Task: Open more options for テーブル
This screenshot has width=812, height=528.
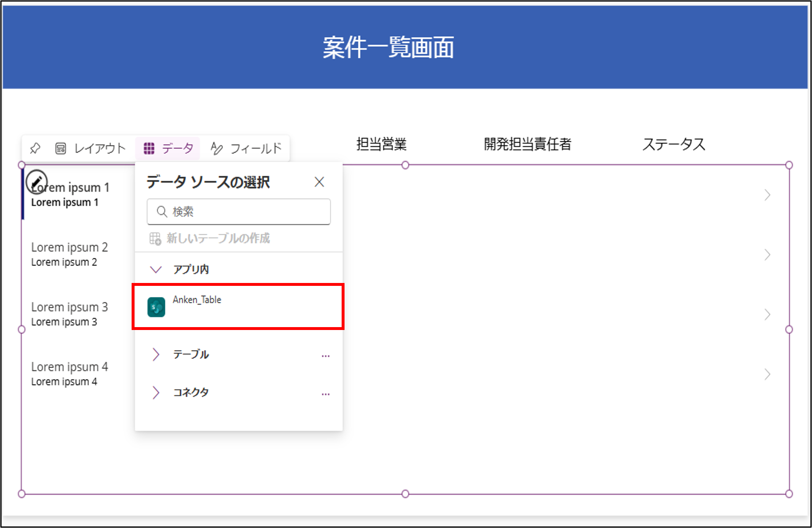Action: click(x=326, y=355)
